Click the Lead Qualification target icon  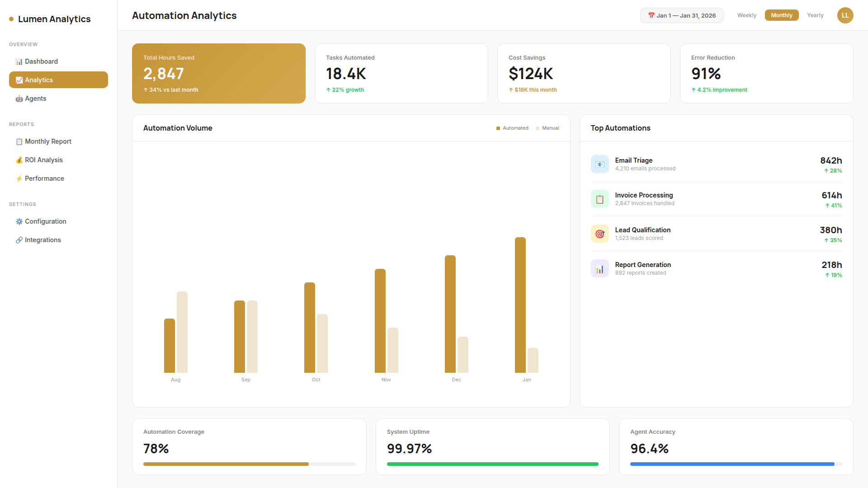(600, 234)
